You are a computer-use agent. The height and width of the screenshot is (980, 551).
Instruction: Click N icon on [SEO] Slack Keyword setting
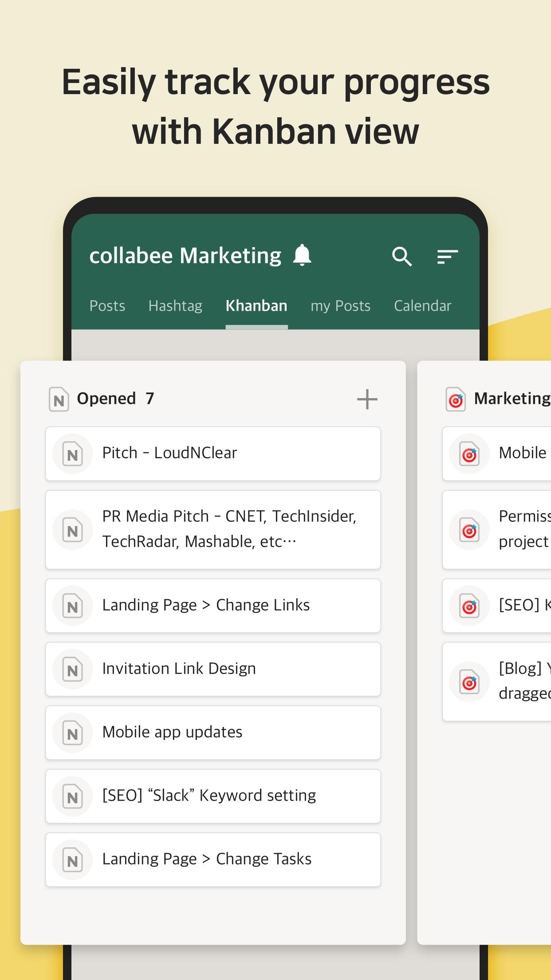click(72, 796)
